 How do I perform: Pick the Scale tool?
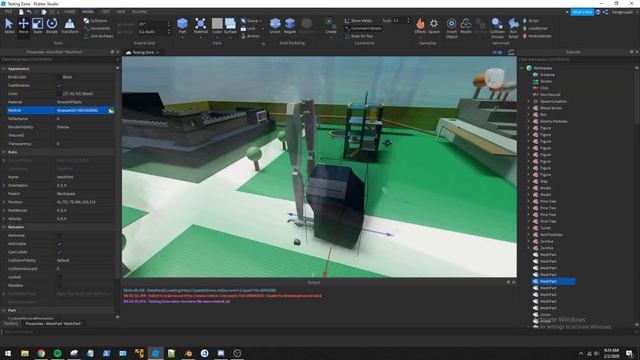(38, 25)
